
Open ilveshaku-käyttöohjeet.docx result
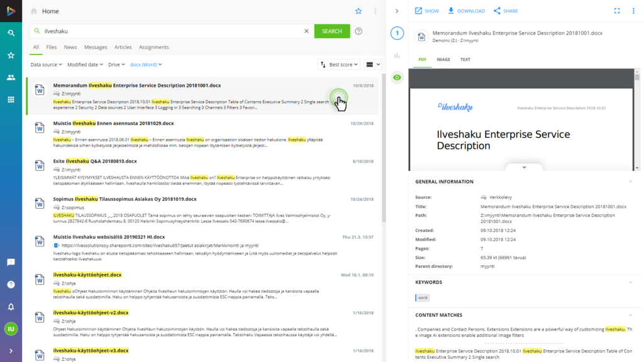pos(87,275)
